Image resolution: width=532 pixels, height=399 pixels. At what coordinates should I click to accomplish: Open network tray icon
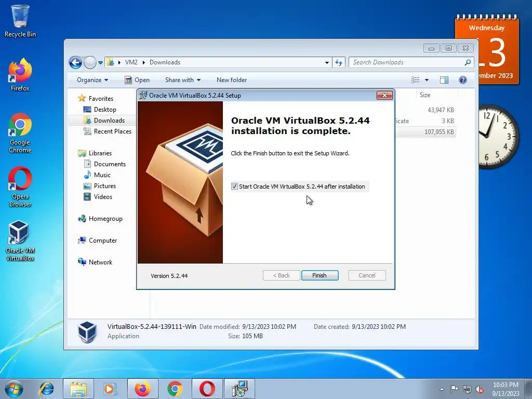(x=467, y=389)
